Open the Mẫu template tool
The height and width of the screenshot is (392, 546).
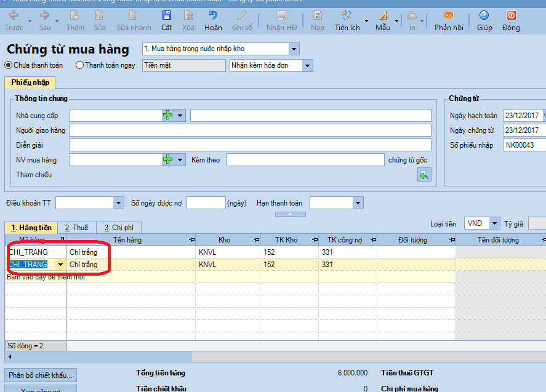pyautogui.click(x=383, y=21)
